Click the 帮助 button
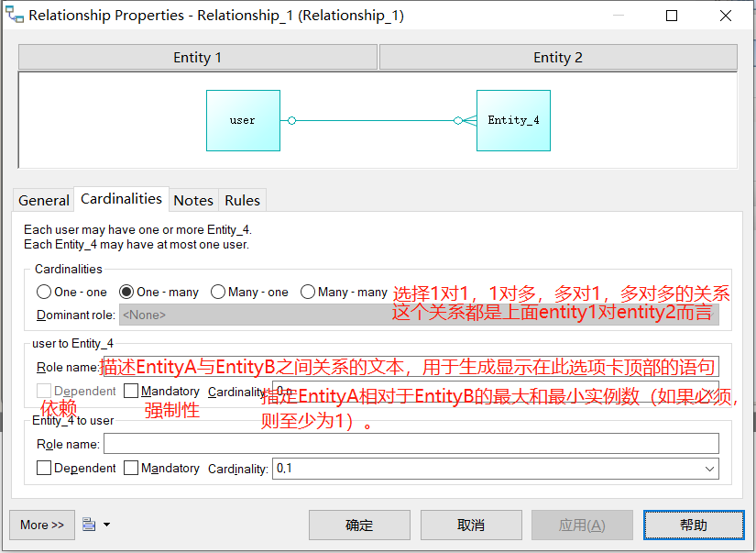 (694, 525)
